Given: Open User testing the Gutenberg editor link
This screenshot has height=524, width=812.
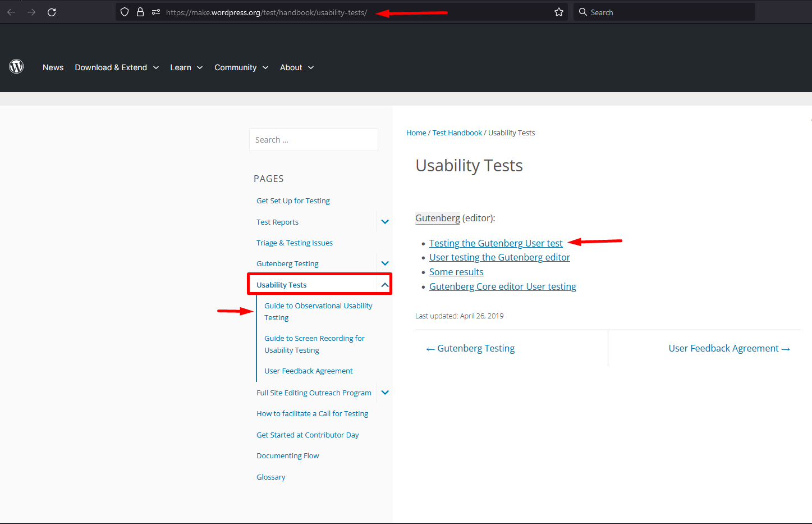Looking at the screenshot, I should (x=499, y=257).
